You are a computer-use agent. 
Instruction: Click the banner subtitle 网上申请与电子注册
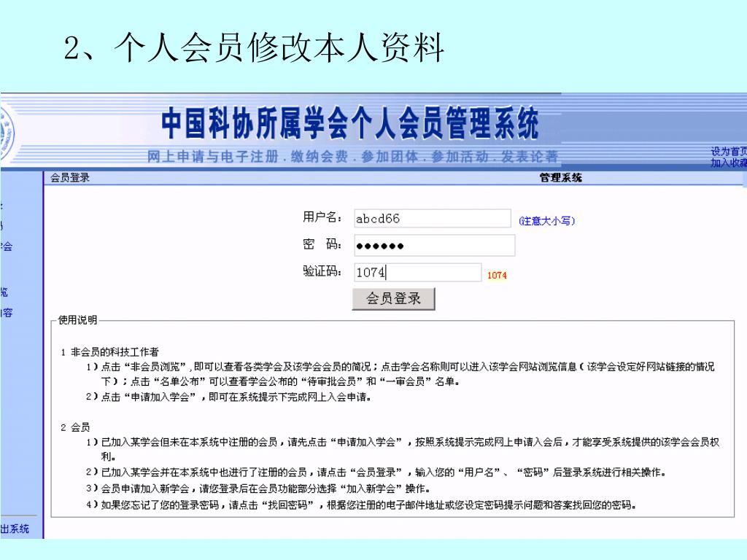tap(212, 156)
